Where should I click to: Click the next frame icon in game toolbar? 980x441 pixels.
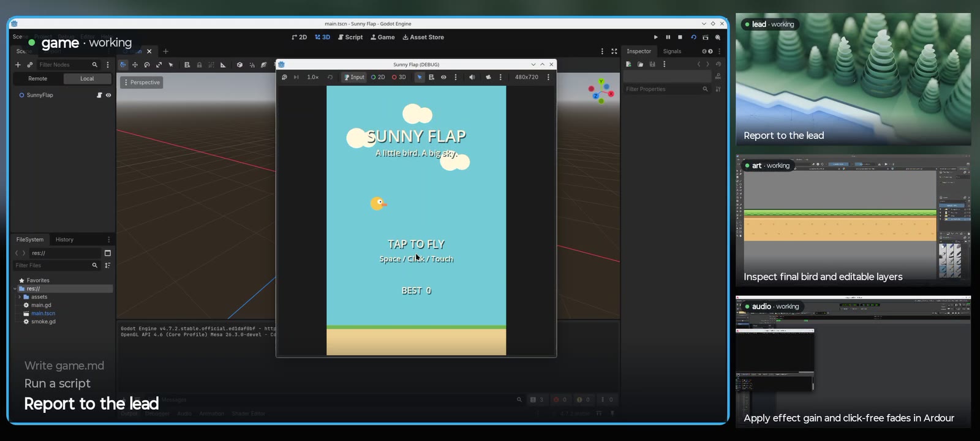[x=296, y=77]
